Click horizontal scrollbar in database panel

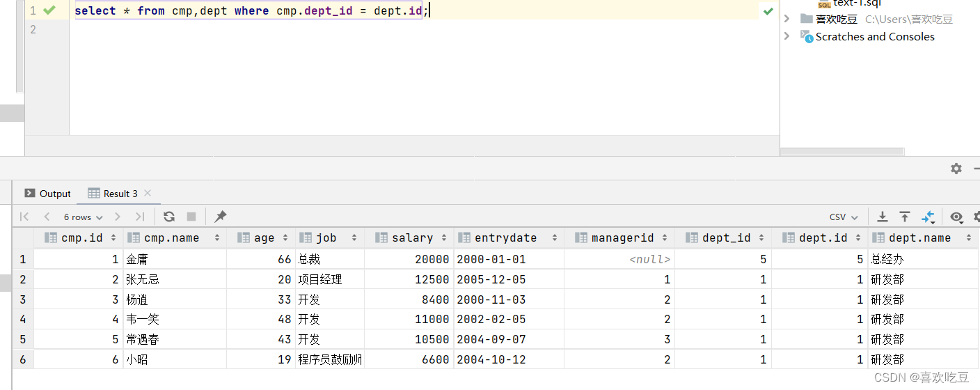point(842,151)
